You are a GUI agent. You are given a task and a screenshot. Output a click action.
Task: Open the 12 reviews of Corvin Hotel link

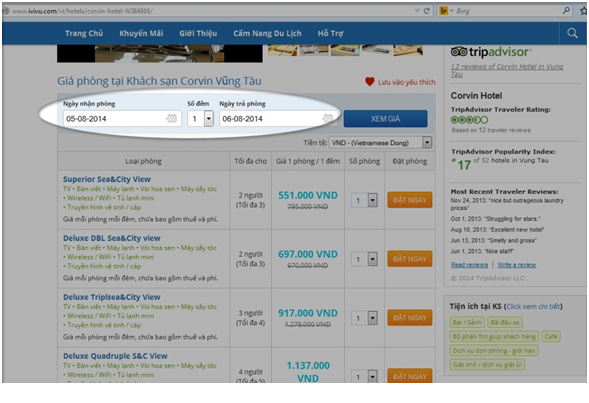(507, 70)
